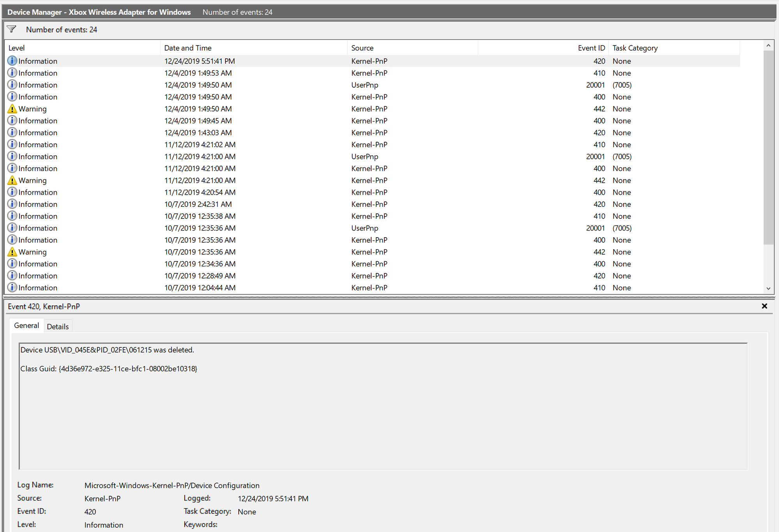Close the Event 420 details pane

764,306
